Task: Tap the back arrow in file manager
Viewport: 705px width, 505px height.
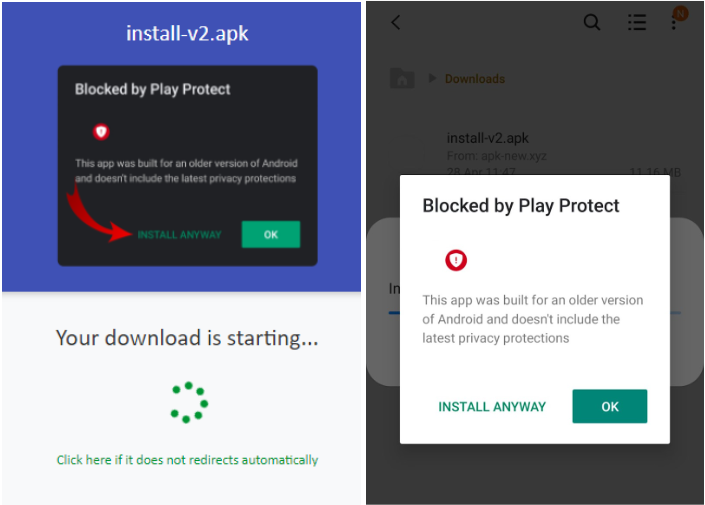Action: point(396,22)
